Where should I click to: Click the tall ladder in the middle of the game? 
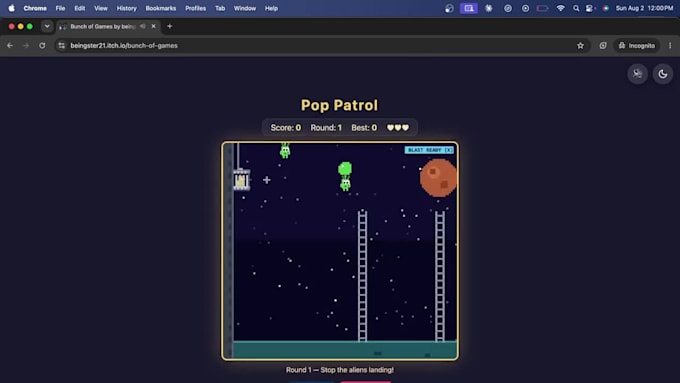(363, 276)
